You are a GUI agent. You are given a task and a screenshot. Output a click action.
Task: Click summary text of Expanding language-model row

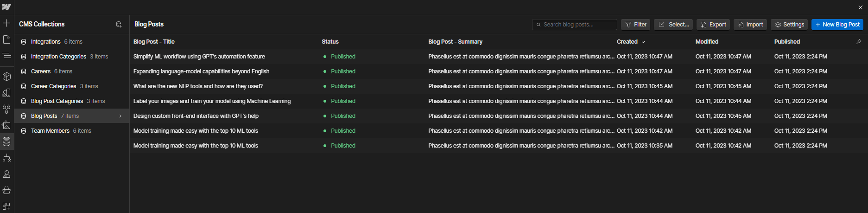pos(521,71)
